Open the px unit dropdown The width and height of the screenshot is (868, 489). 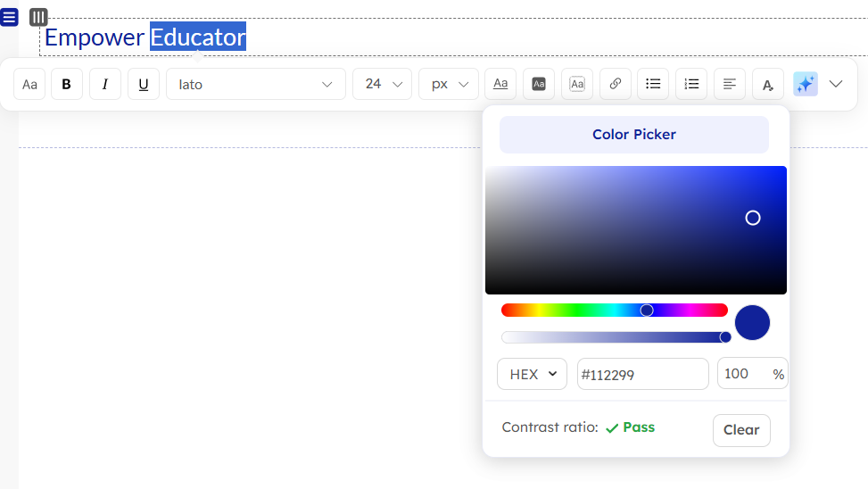449,84
